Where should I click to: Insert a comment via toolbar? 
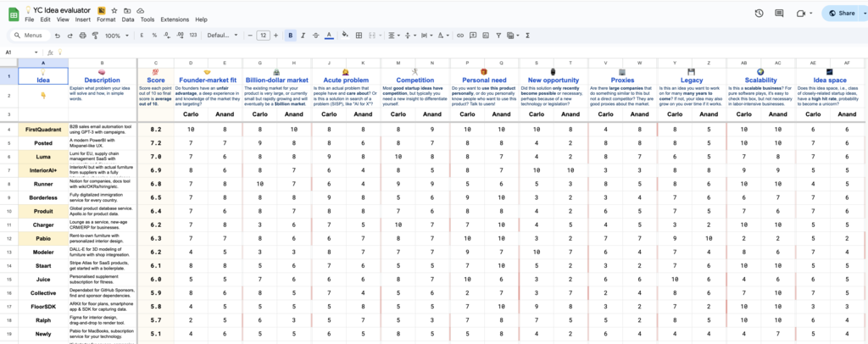click(473, 36)
